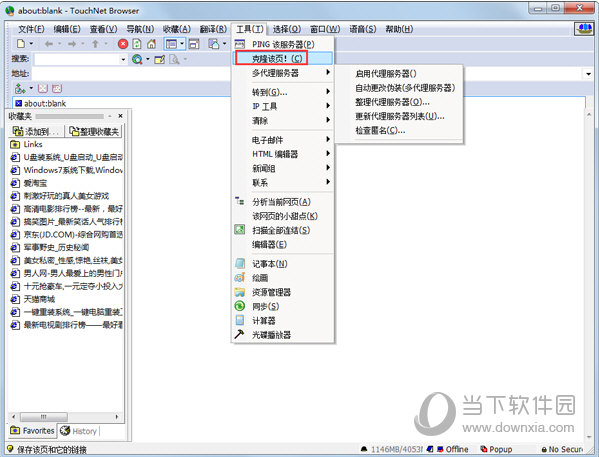Select 整理代理服务器(O)... in the submenu
Viewport: 599px width, 457px height.
(x=399, y=102)
